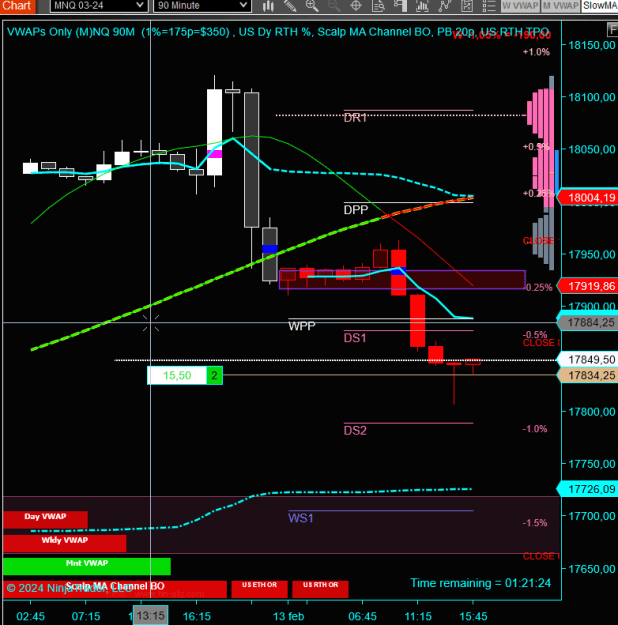Click the DS2 pivot label
The width and height of the screenshot is (618, 625).
[x=355, y=430]
